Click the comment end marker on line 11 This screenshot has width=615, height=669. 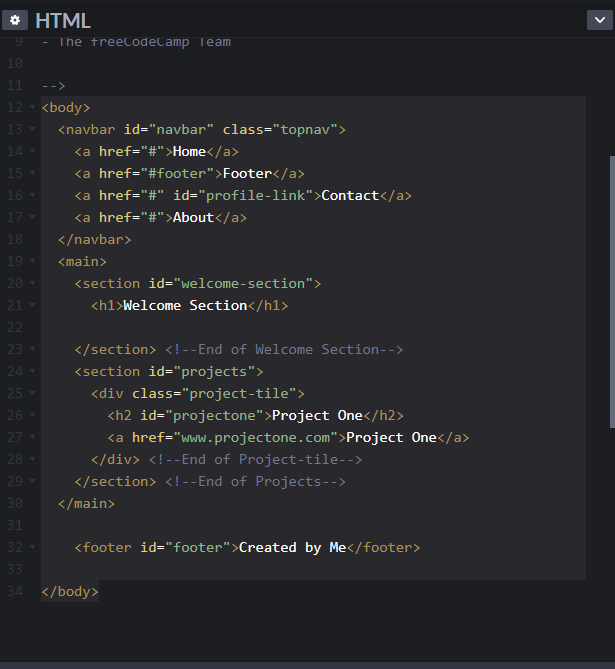54,86
